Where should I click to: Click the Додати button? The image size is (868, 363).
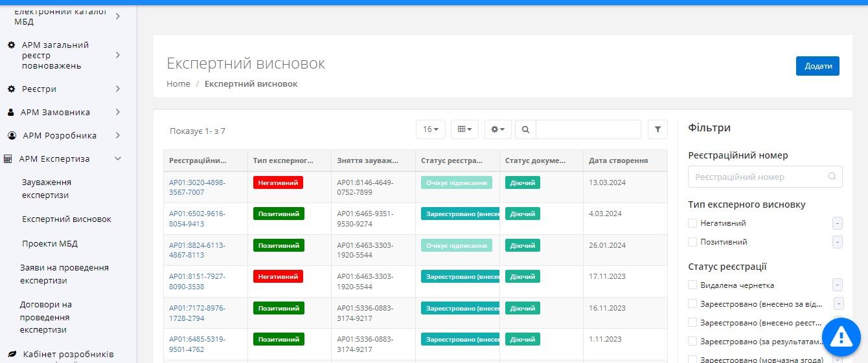point(817,66)
